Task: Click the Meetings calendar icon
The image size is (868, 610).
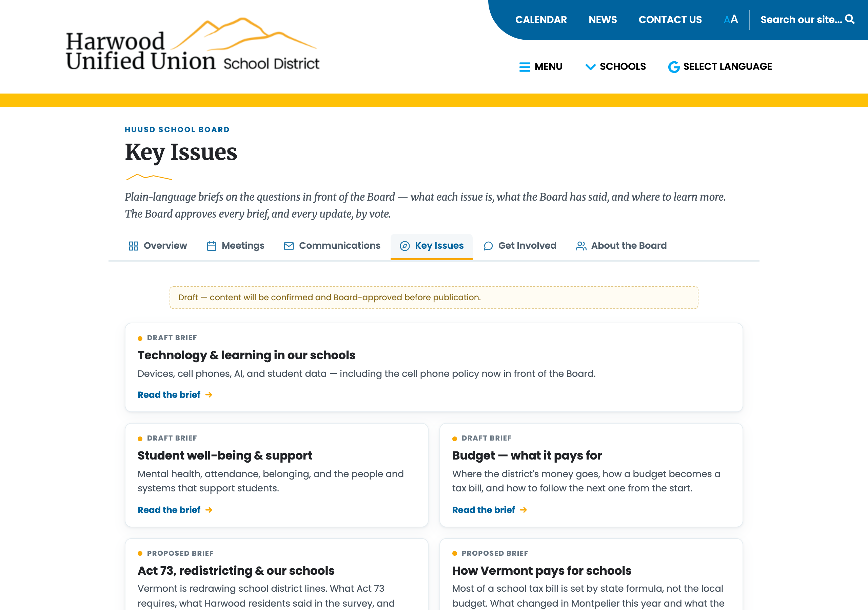Action: click(x=211, y=246)
